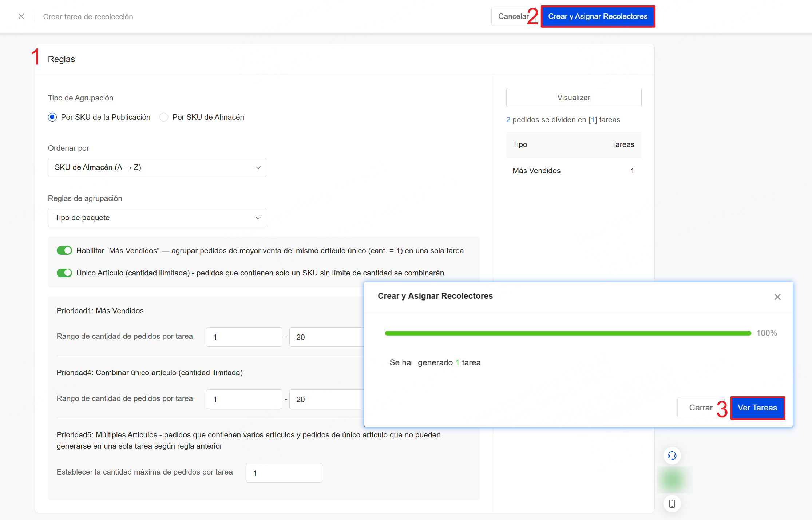Click the Visualizar button
Image resolution: width=812 pixels, height=520 pixels.
coord(574,98)
